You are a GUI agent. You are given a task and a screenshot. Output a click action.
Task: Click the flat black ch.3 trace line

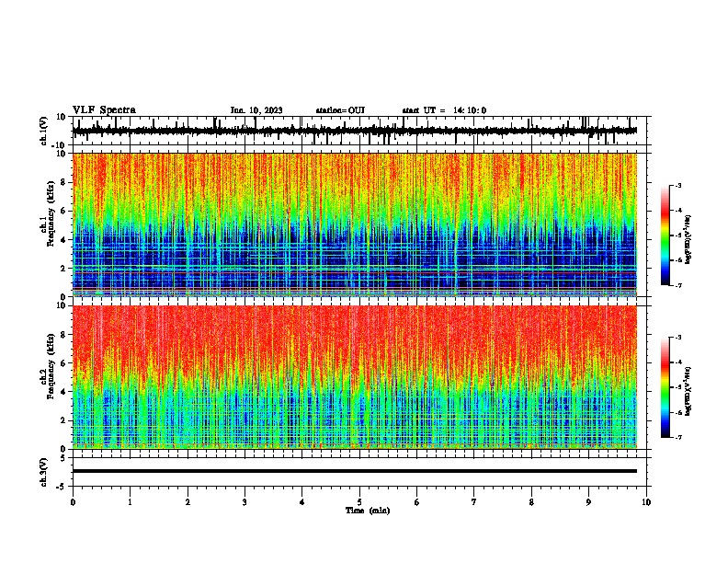point(354,471)
